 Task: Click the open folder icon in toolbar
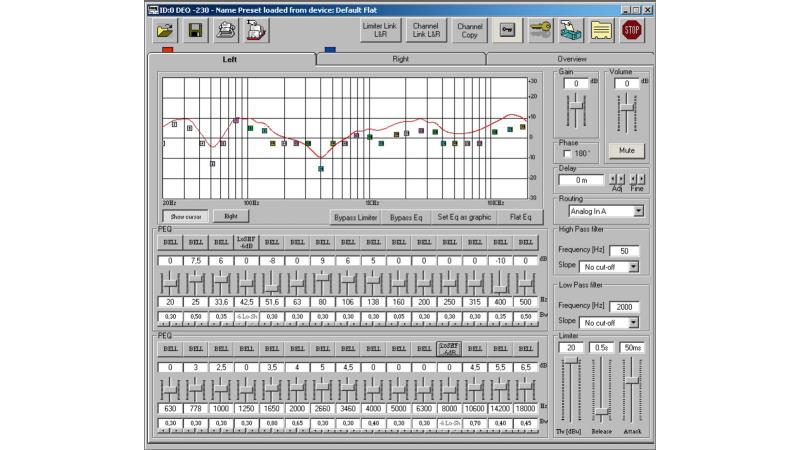tap(165, 30)
